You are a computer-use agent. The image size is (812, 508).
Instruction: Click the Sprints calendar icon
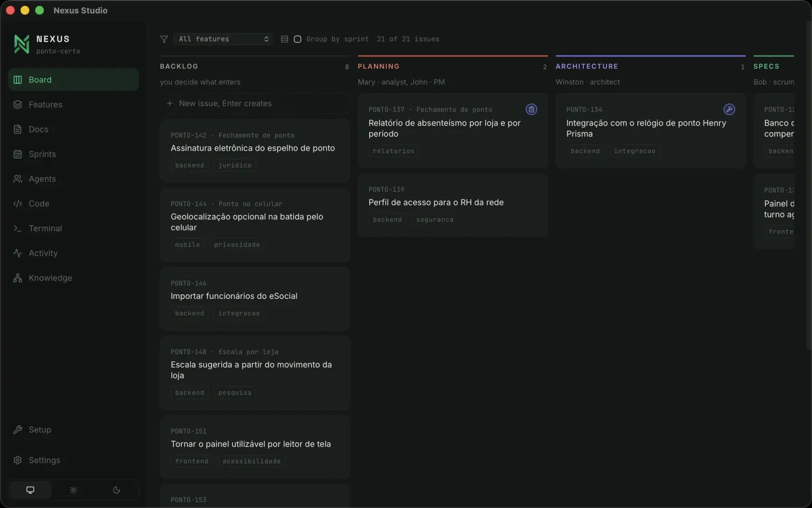(x=18, y=154)
